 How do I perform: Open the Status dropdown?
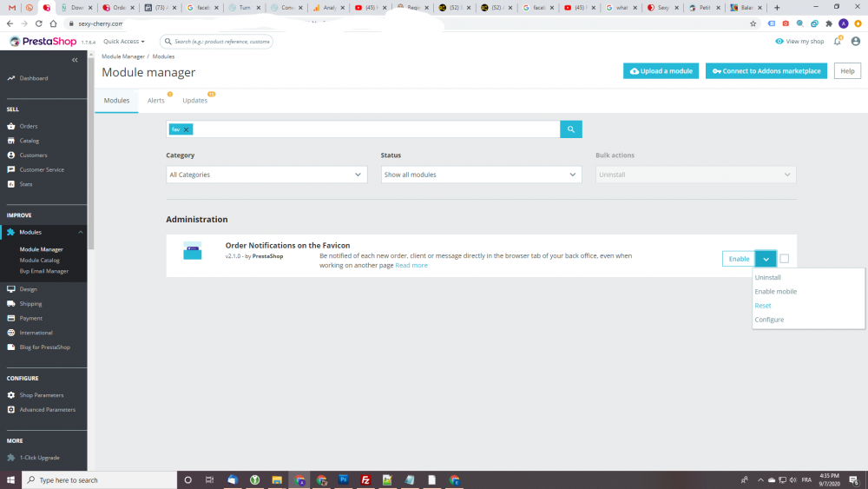pos(481,175)
